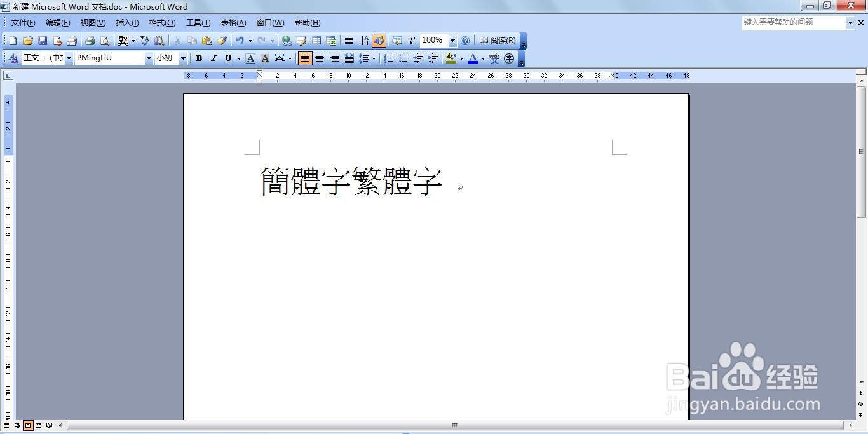This screenshot has width=868, height=434.
Task: Switch to Normal view button
Action: tap(6, 426)
